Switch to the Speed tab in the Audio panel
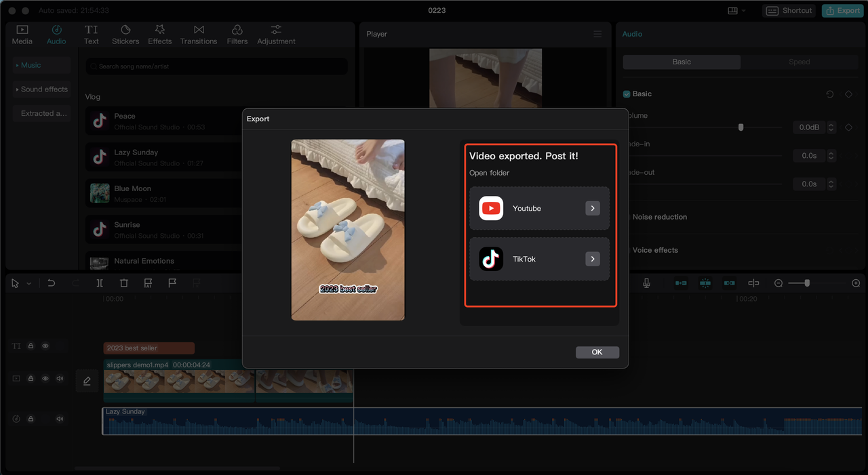868x475 pixels. point(800,62)
